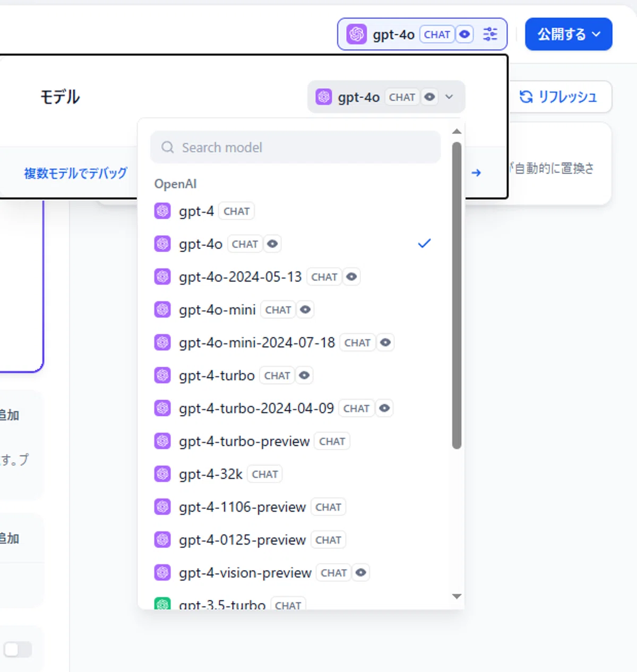
Task: Click the icon beside gpt-4-1106-preview
Action: click(162, 507)
